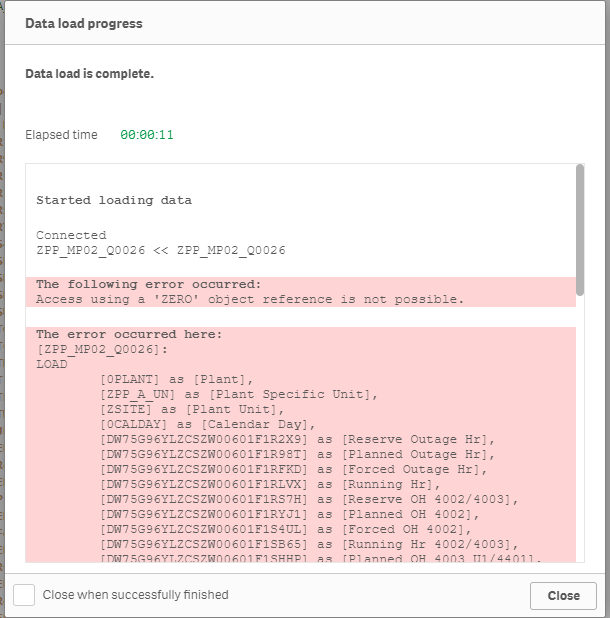Click the 'ZERO' object reference error message
Image resolution: width=610 pixels, height=618 pixels.
(x=250, y=299)
